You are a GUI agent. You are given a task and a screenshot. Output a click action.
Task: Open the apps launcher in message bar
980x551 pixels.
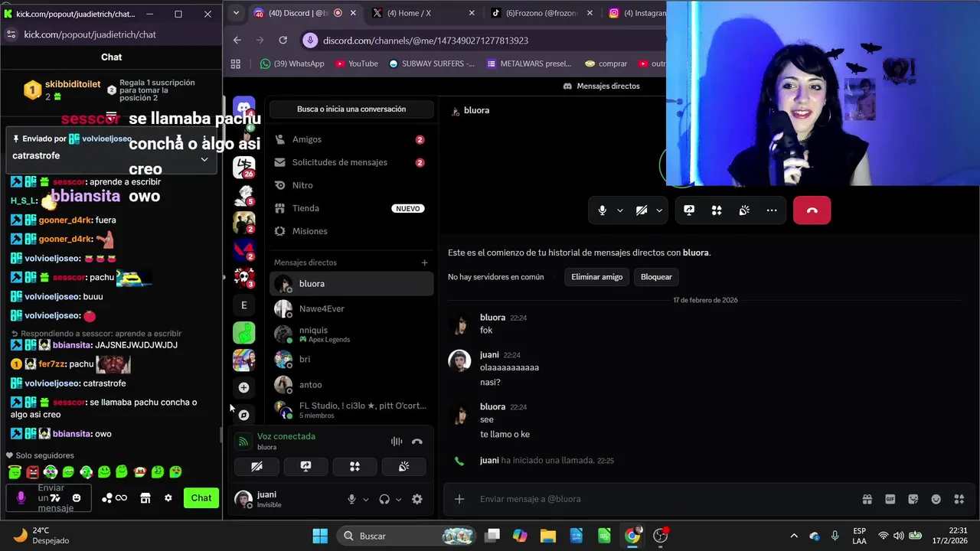point(959,499)
